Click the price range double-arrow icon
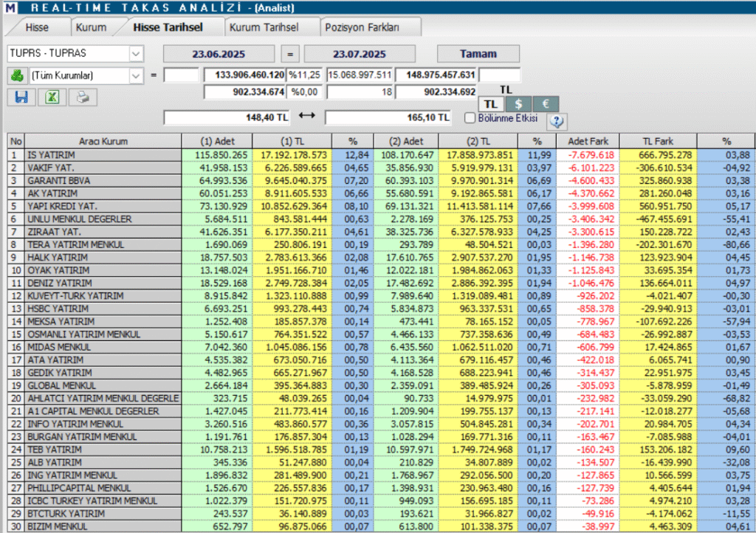The image size is (756, 533). pos(306,116)
